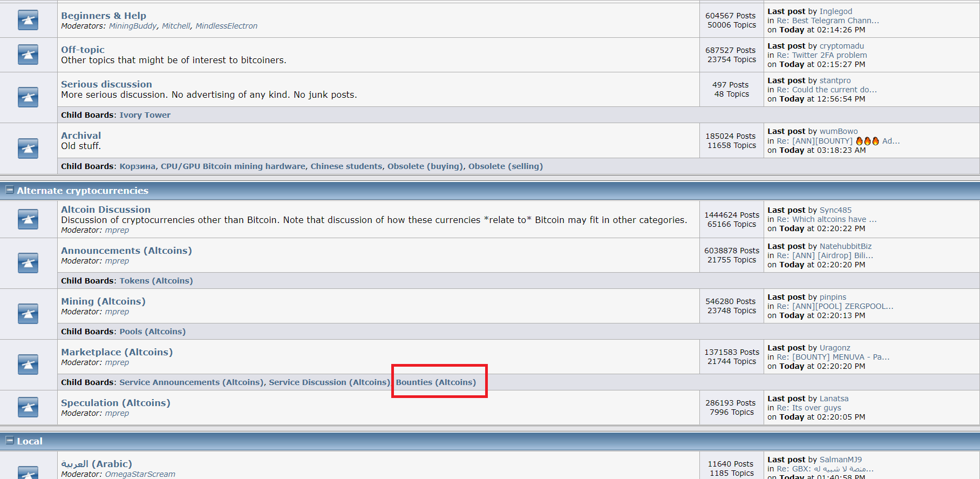Collapse the Local category
This screenshot has height=479, width=980.
coord(9,440)
